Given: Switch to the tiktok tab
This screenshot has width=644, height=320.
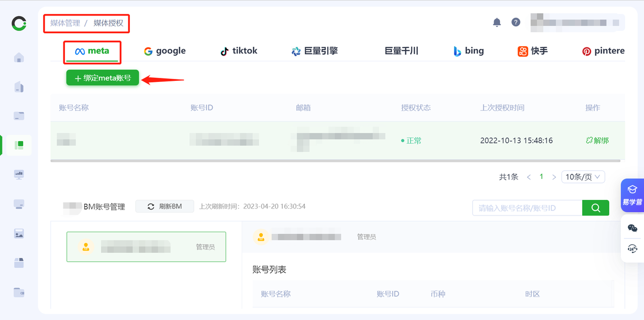Looking at the screenshot, I should click(x=239, y=51).
